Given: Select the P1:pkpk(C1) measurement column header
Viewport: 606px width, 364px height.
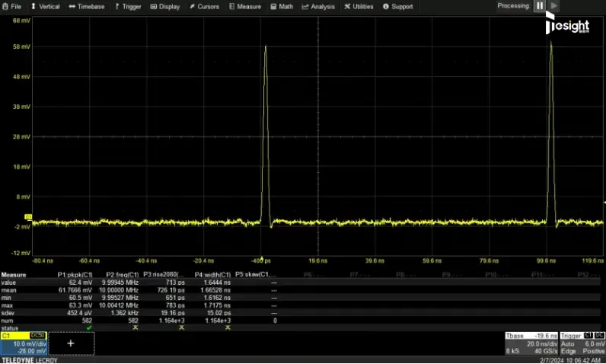Looking at the screenshot, I should [x=75, y=275].
